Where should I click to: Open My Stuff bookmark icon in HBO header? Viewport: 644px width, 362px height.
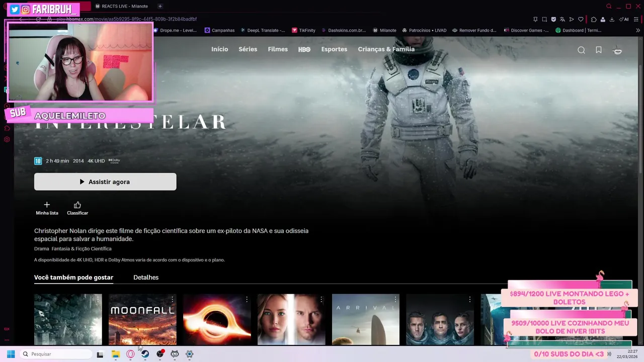click(x=599, y=50)
